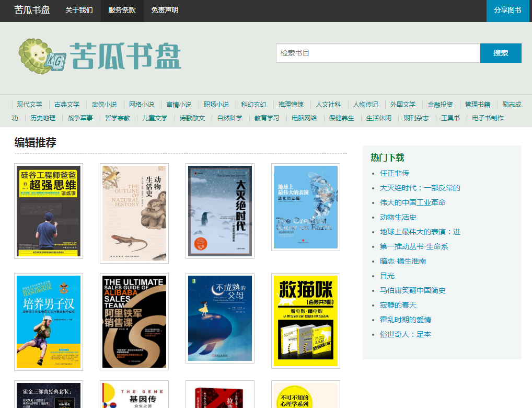532x408 pixels.
Task: Browse the 科幻玄幻 category
Action: [x=253, y=105]
